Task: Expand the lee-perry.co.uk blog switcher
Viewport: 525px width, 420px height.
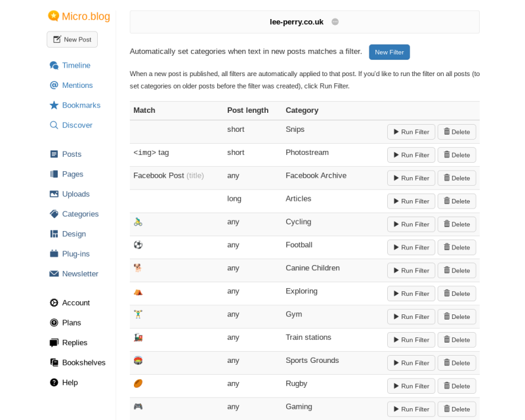Action: click(297, 22)
